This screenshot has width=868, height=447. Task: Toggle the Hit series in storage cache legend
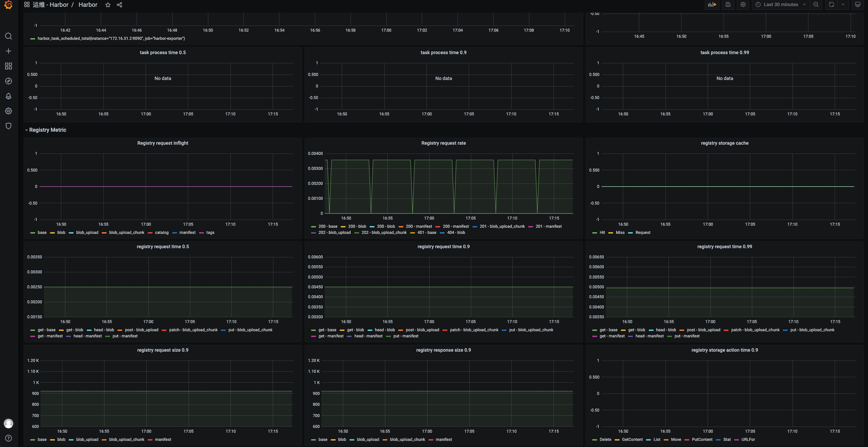[x=602, y=233]
